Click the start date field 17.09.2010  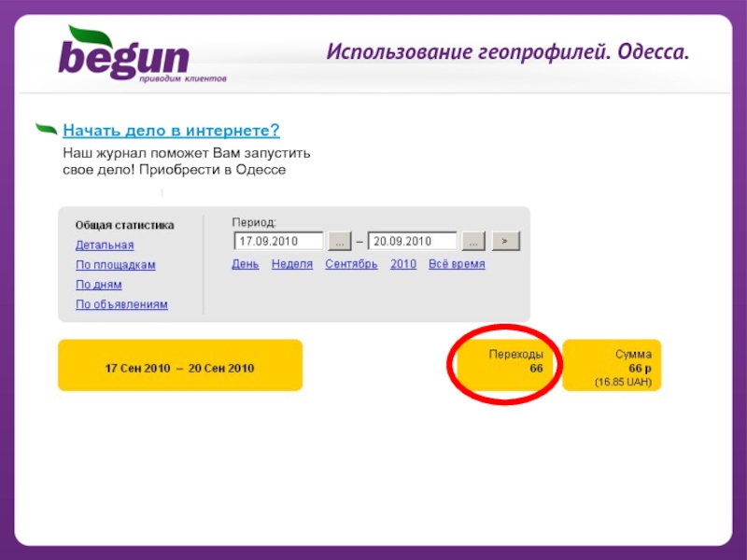(x=278, y=241)
